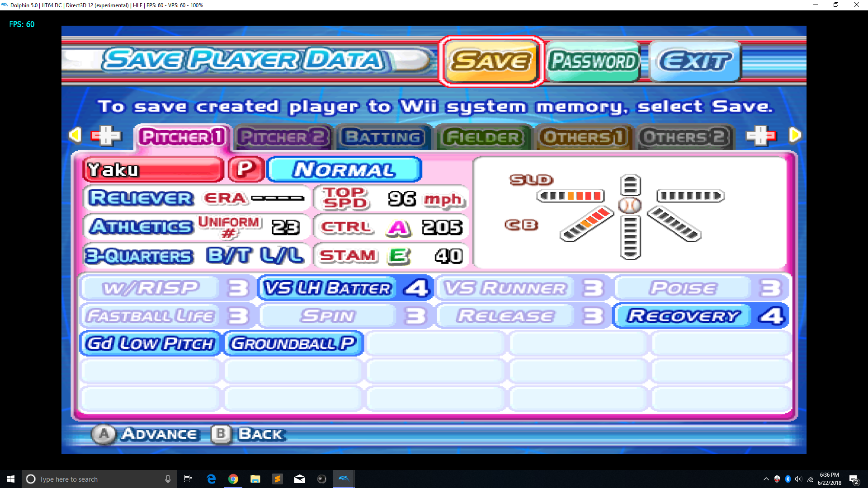Image resolution: width=868 pixels, height=488 pixels.
Task: Click the Dolphin emulator taskbar icon
Action: [344, 479]
